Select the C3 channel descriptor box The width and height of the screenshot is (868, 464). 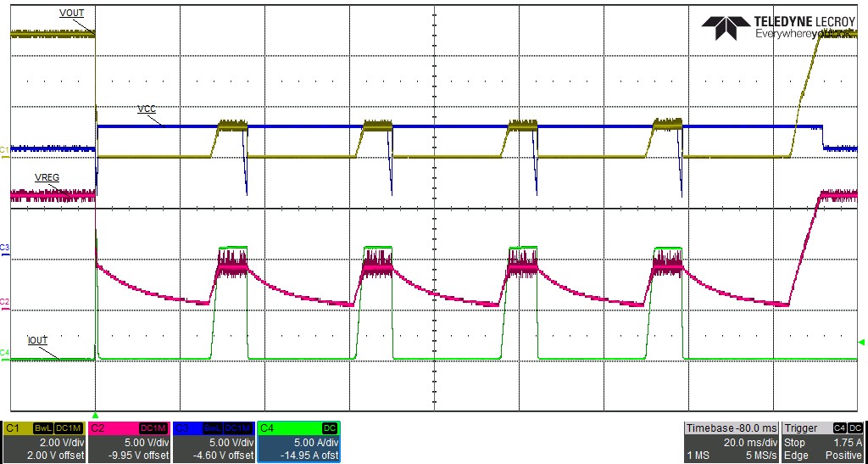[213, 441]
